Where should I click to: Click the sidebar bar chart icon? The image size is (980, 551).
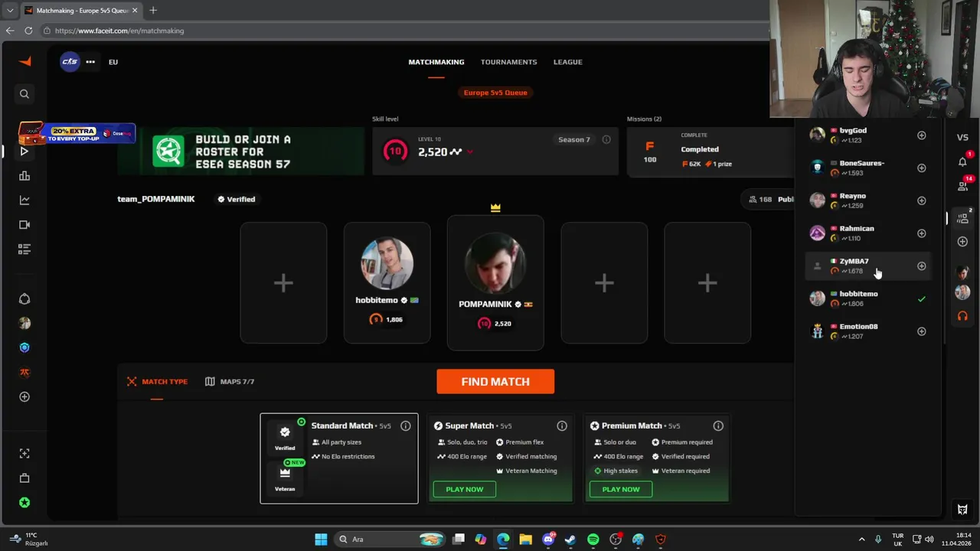pos(24,176)
